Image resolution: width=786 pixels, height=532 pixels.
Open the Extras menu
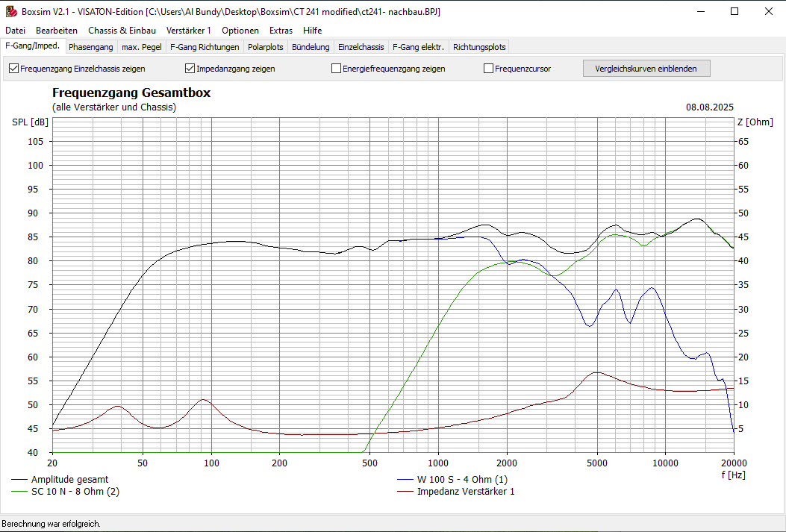coord(281,31)
